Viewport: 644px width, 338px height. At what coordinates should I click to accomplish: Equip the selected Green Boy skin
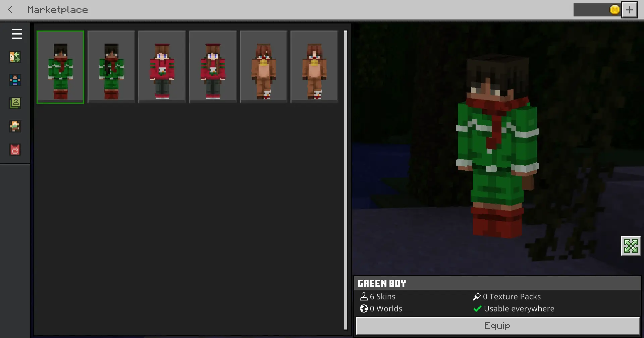coord(497,326)
